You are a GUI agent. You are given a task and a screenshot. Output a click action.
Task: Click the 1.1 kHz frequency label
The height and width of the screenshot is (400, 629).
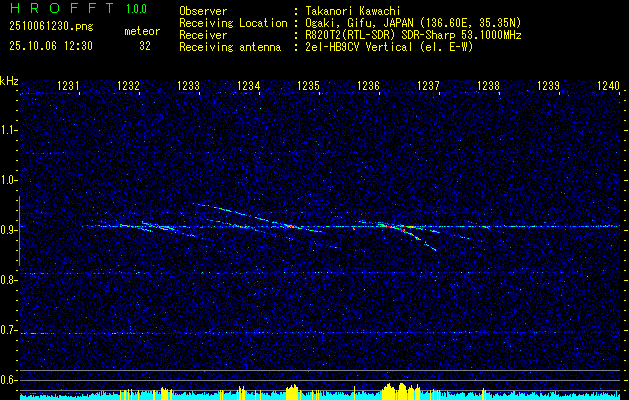coord(8,130)
